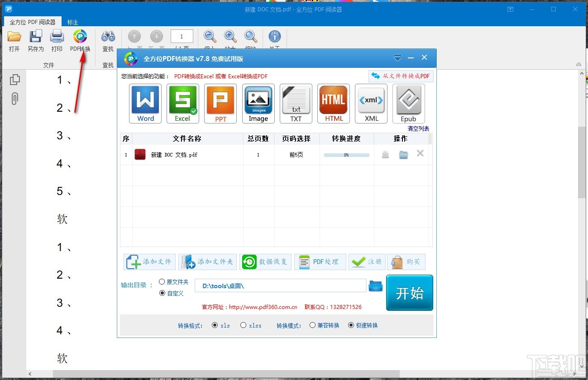The height and width of the screenshot is (380, 588).
Task: Go to previous page with up arrow
Action: point(134,37)
